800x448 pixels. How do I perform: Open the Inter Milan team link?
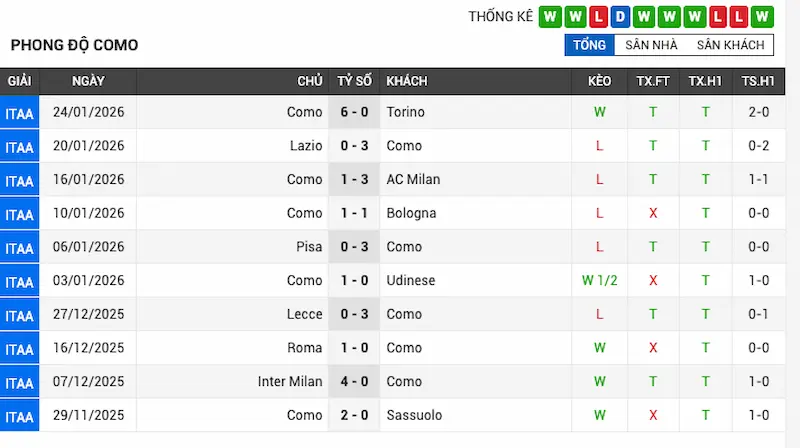pyautogui.click(x=290, y=381)
